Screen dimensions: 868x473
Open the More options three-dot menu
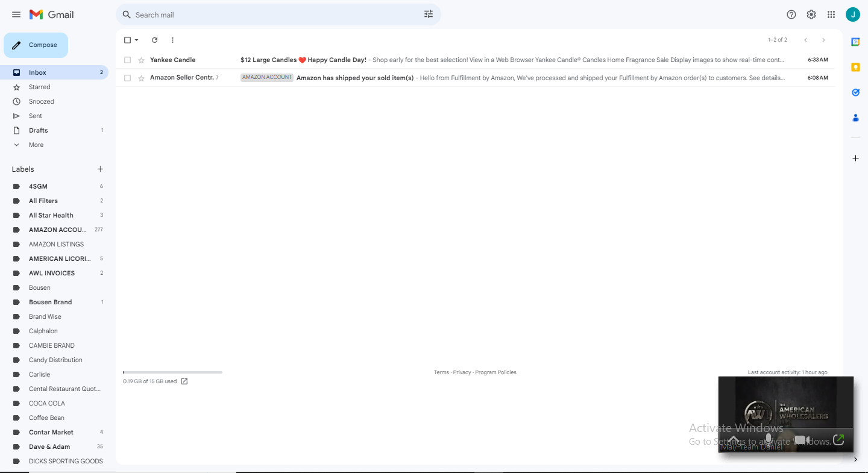[x=172, y=40]
